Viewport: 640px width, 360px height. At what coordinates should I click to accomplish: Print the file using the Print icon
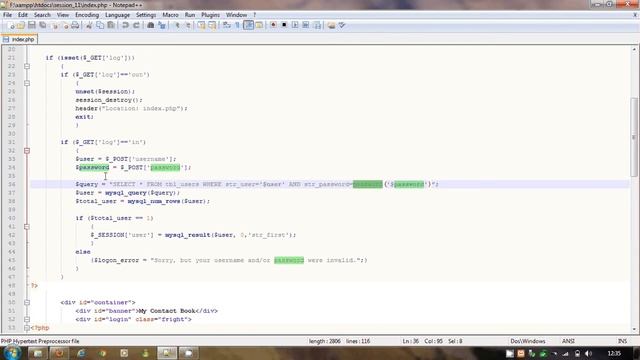(75, 25)
